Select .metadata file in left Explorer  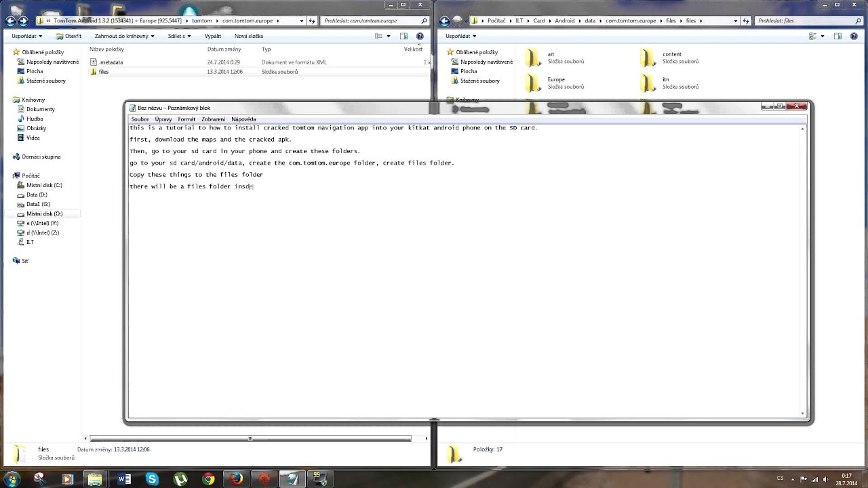111,62
